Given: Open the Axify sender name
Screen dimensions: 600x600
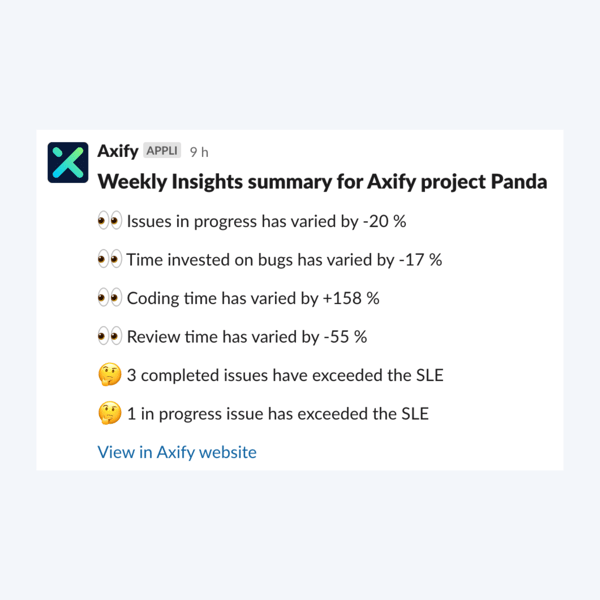Looking at the screenshot, I should pyautogui.click(x=117, y=151).
